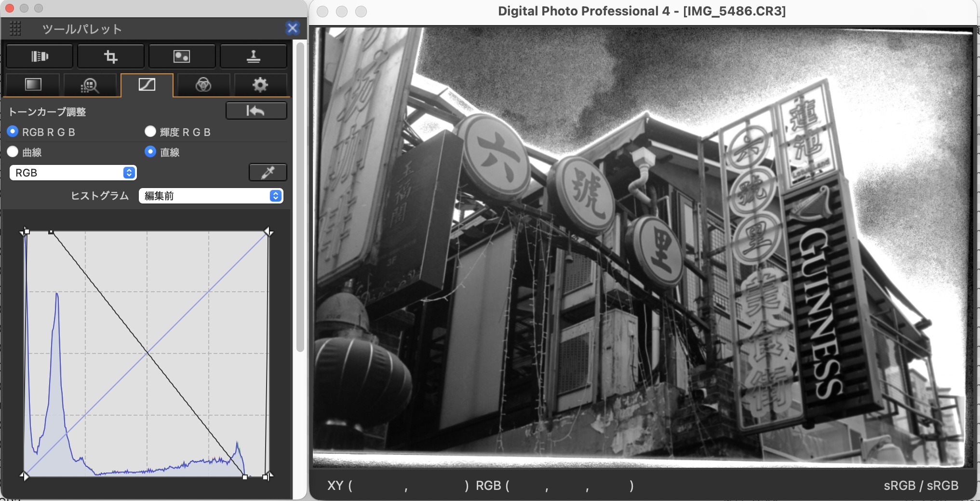This screenshot has height=501, width=980.
Task: Open the color adjustment circles tab
Action: [203, 85]
